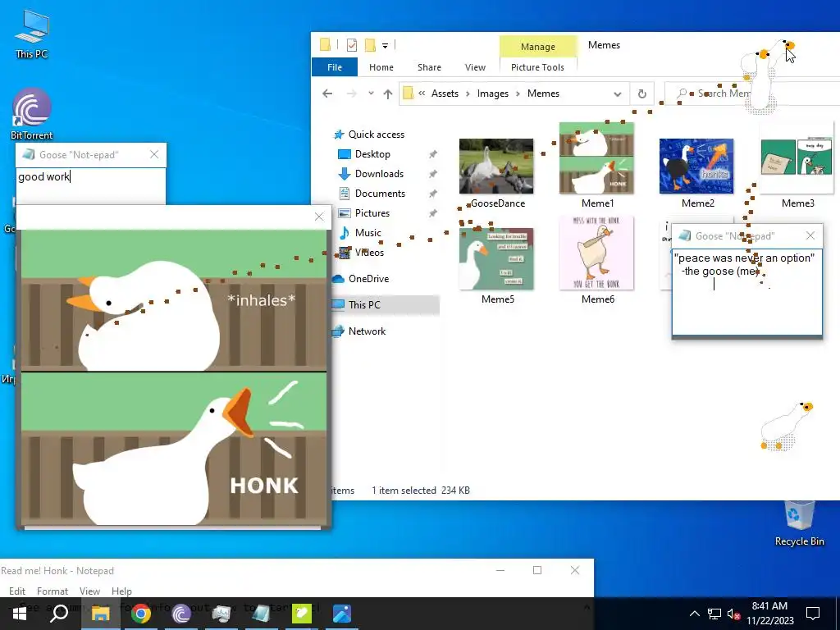Close the HONK meme popup window
The image size is (840, 630).
coord(319,217)
